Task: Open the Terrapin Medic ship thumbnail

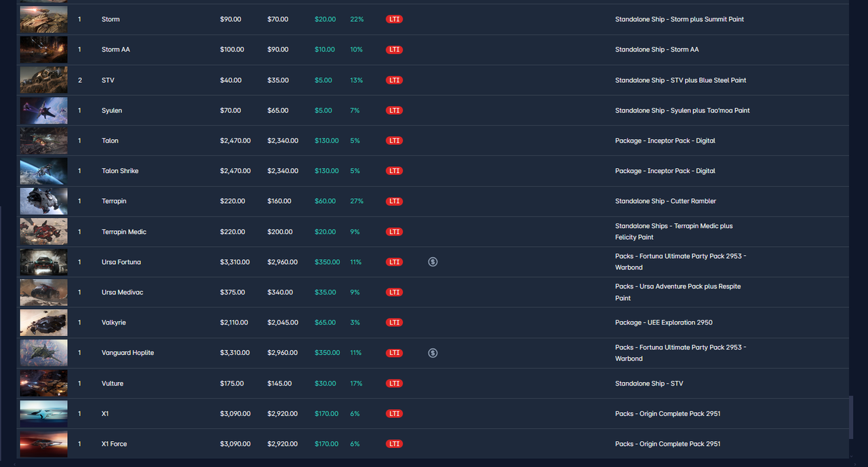Action: pyautogui.click(x=43, y=231)
